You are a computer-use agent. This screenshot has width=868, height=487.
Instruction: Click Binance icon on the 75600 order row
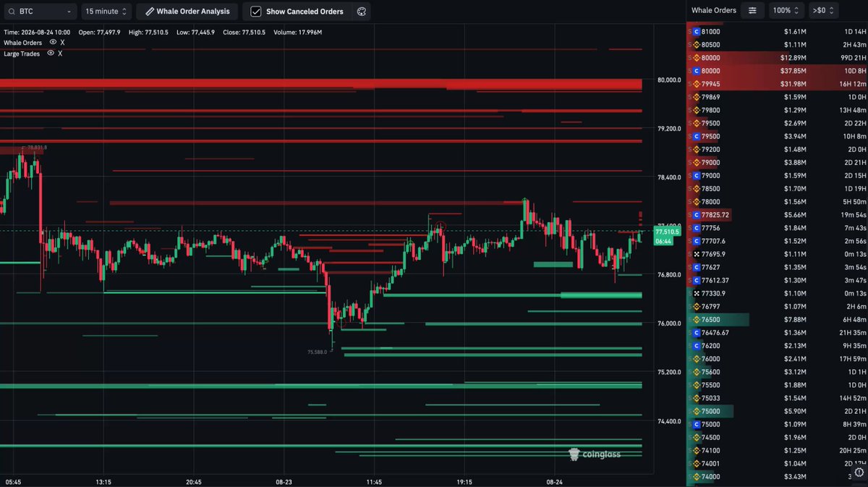697,372
